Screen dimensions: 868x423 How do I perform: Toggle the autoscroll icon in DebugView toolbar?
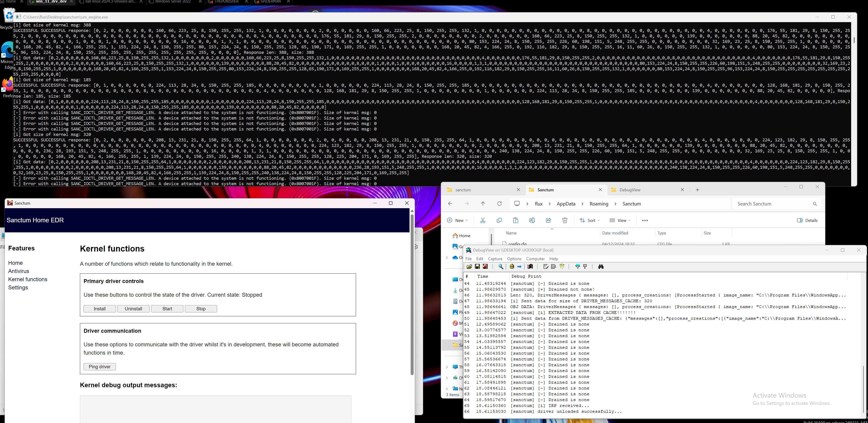pyautogui.click(x=553, y=267)
